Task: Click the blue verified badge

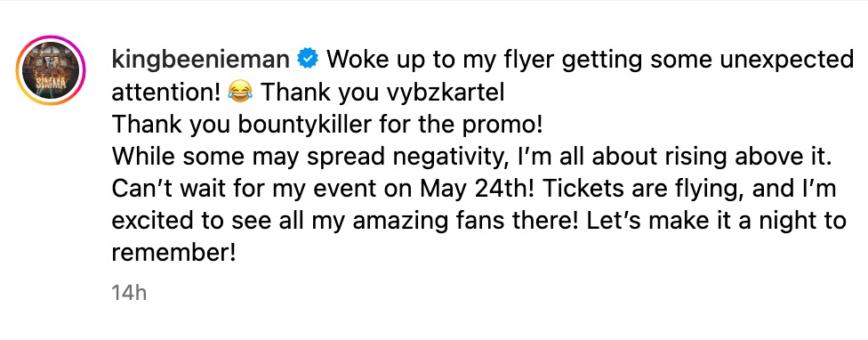Action: coord(309,60)
